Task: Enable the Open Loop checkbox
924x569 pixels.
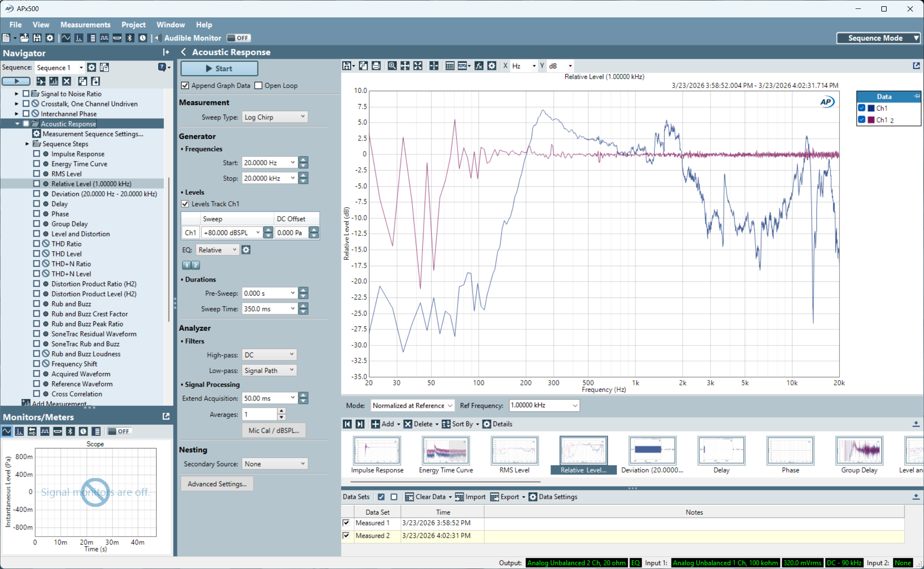Action: [258, 85]
